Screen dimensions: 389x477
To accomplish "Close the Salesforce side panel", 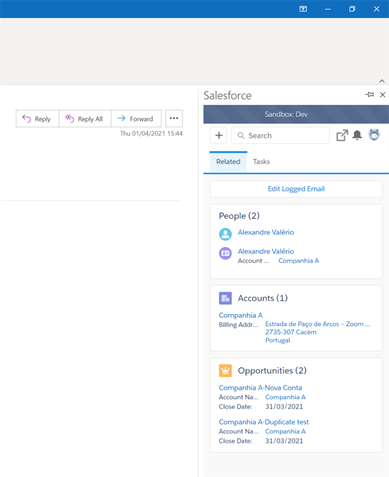I will 382,95.
